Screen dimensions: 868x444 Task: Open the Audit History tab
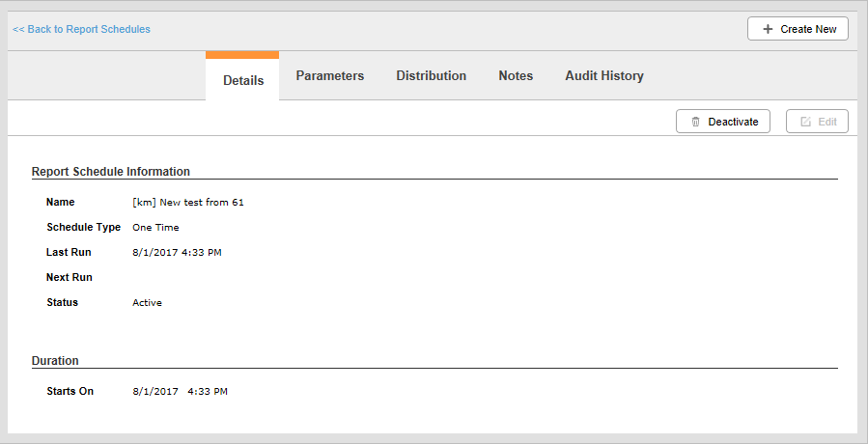(604, 76)
